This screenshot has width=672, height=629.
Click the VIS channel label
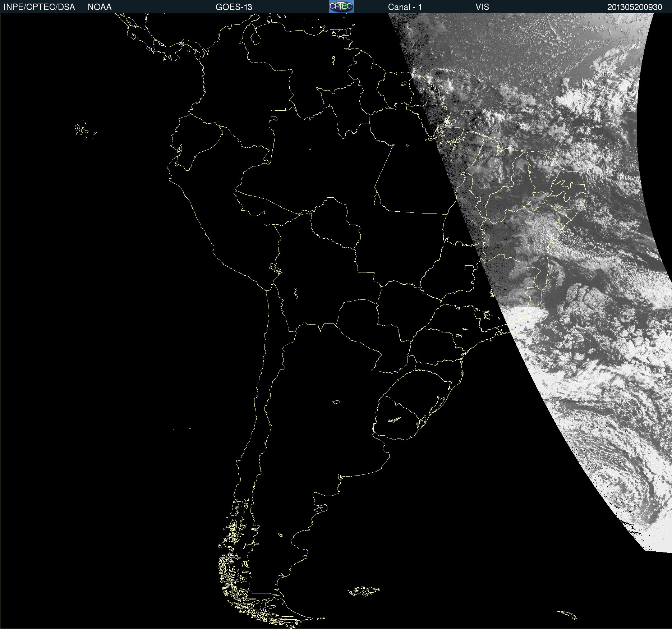pyautogui.click(x=482, y=7)
